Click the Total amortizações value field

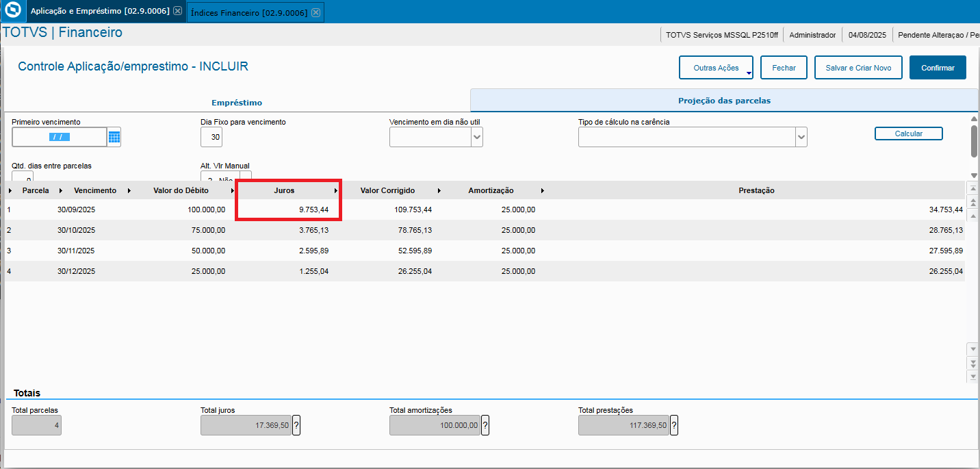pos(435,425)
